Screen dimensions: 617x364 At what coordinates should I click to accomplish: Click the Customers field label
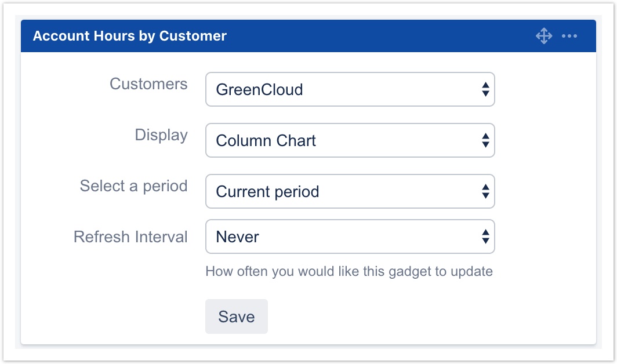point(148,84)
